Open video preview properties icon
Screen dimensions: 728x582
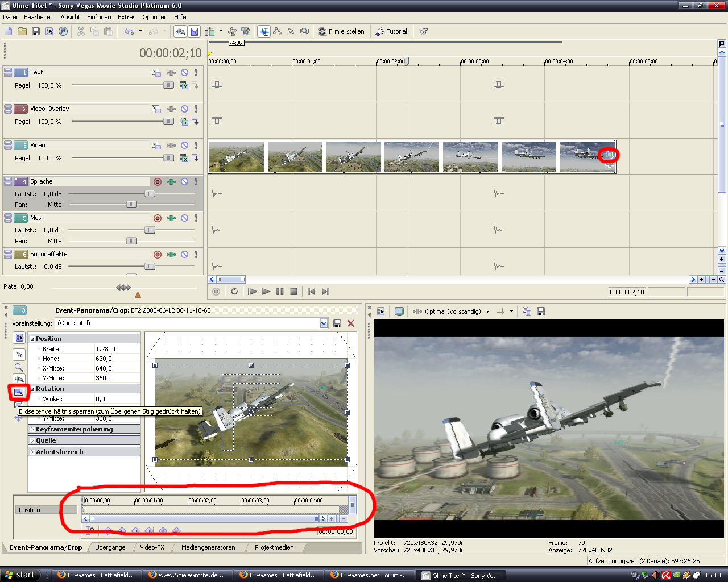tap(381, 311)
